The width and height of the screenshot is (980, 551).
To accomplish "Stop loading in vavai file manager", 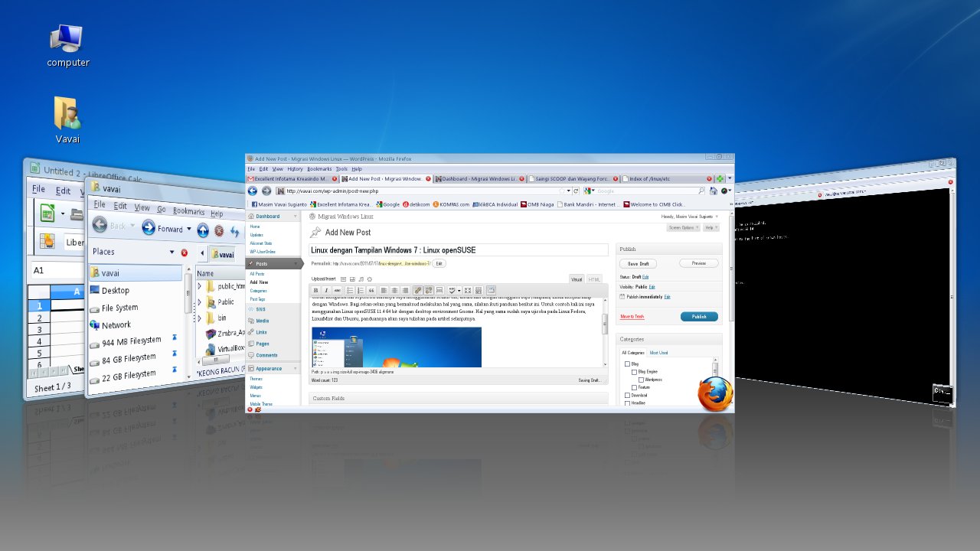I will tap(219, 230).
